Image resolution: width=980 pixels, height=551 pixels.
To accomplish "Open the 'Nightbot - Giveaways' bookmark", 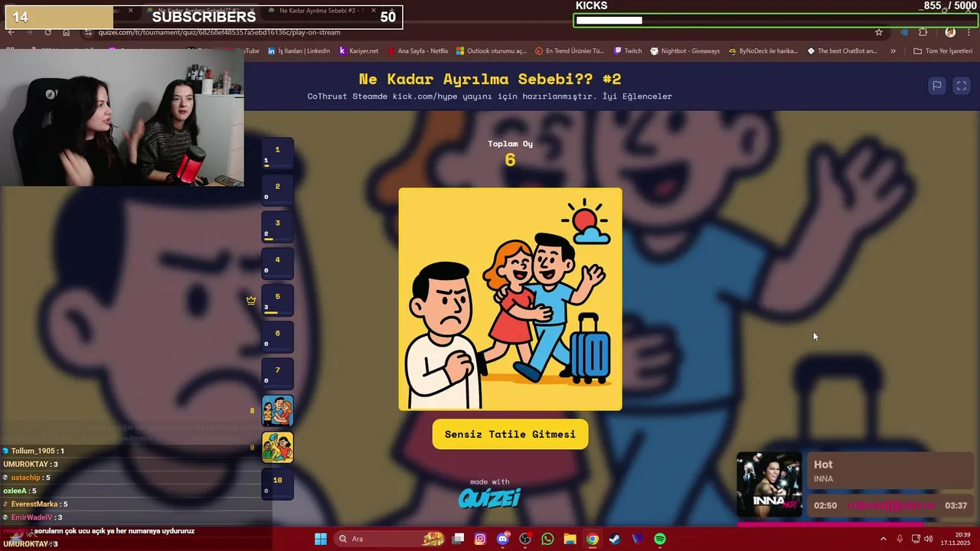I will [685, 51].
